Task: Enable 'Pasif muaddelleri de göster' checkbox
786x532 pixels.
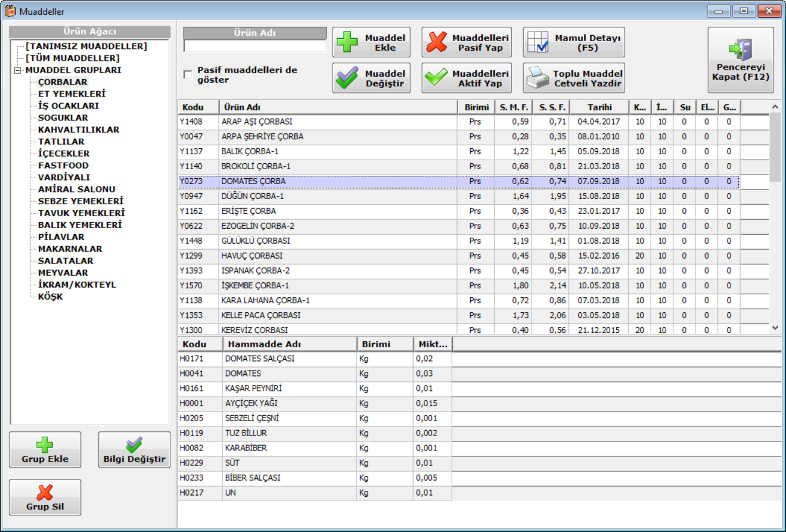Action: (188, 74)
